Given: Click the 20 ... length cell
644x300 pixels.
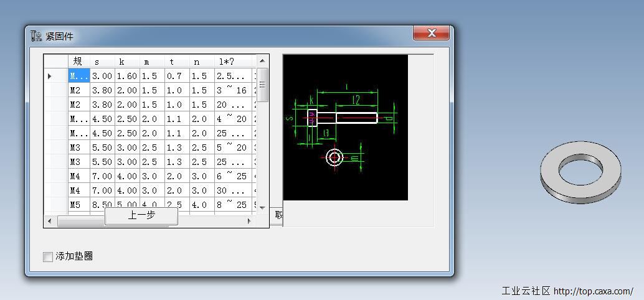Looking at the screenshot, I should coord(233,105).
